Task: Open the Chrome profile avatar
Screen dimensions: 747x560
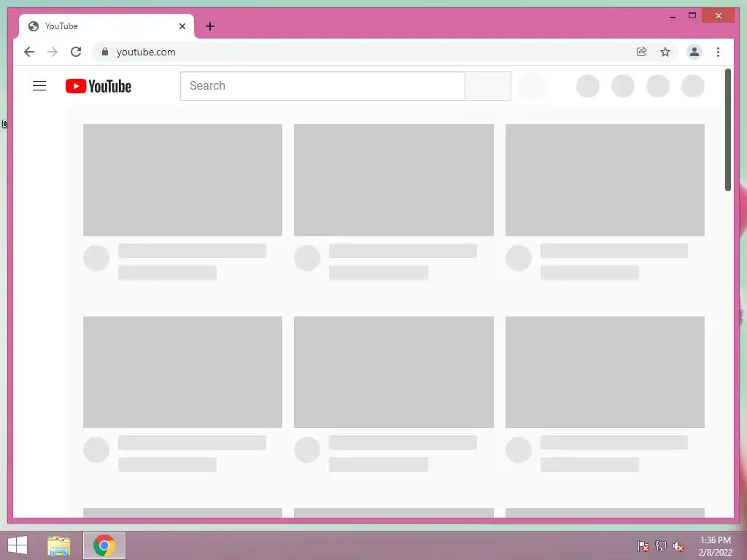Action: [x=694, y=52]
